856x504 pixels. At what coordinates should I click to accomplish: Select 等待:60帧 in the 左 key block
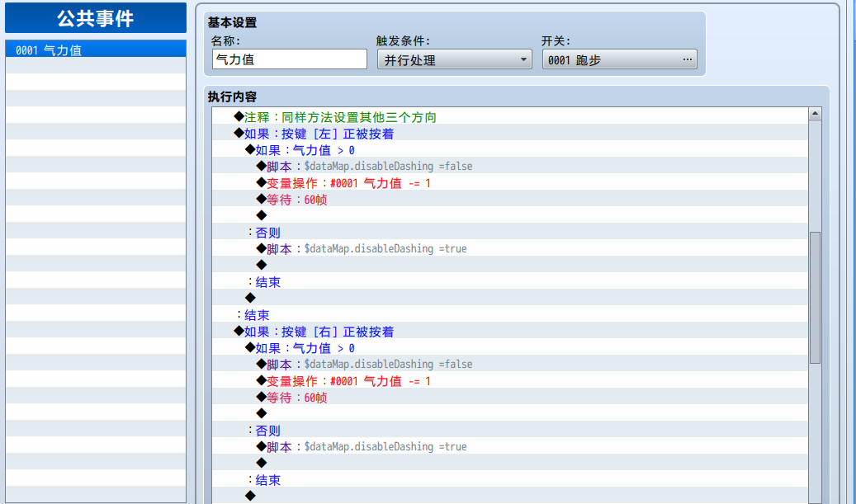(x=510, y=199)
